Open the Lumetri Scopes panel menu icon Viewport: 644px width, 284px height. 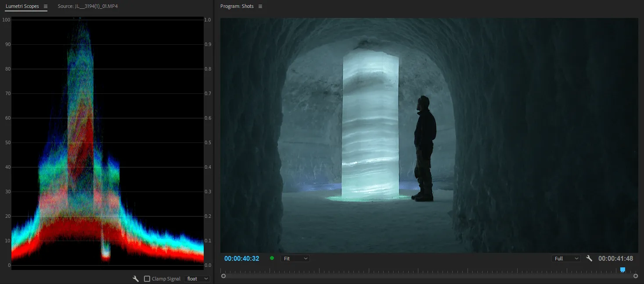coord(45,7)
